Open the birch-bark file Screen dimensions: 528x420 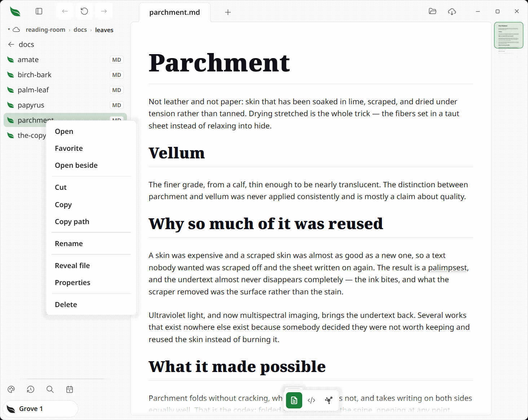tap(65, 75)
